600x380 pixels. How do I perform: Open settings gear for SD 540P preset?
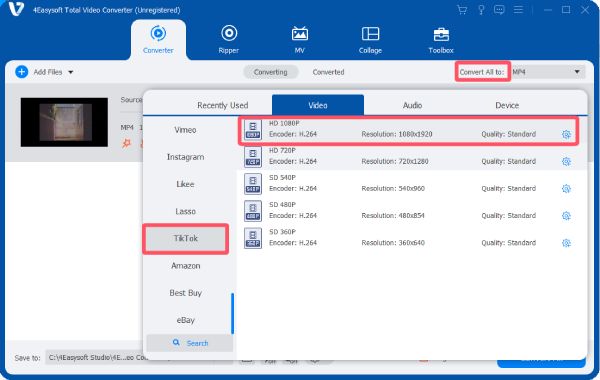tap(566, 189)
